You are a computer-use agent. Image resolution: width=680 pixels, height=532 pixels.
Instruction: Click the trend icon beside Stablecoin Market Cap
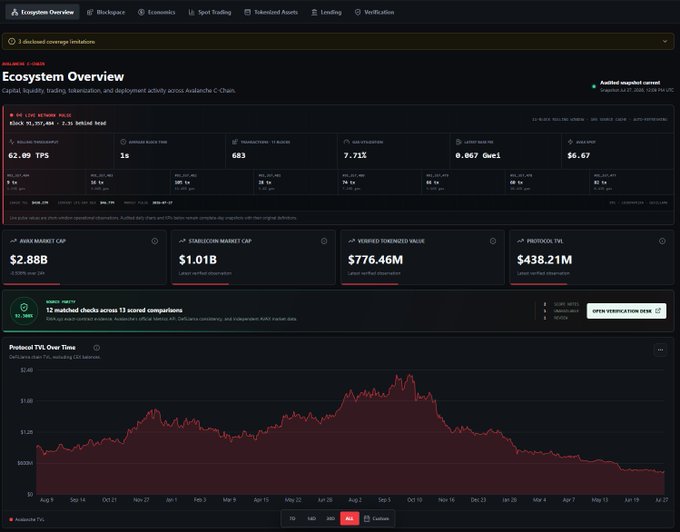pos(183,241)
